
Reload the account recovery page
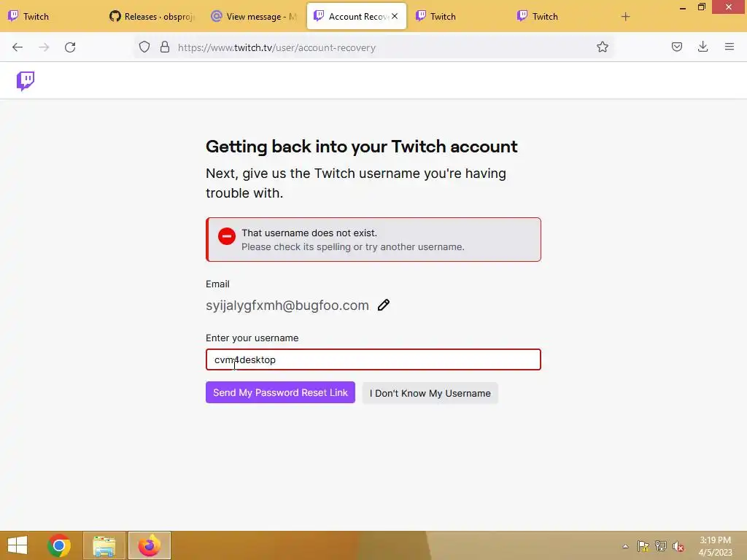(x=70, y=47)
